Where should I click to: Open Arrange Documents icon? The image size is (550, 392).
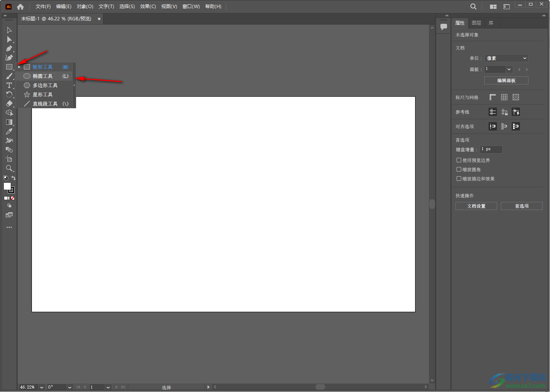[x=493, y=7]
